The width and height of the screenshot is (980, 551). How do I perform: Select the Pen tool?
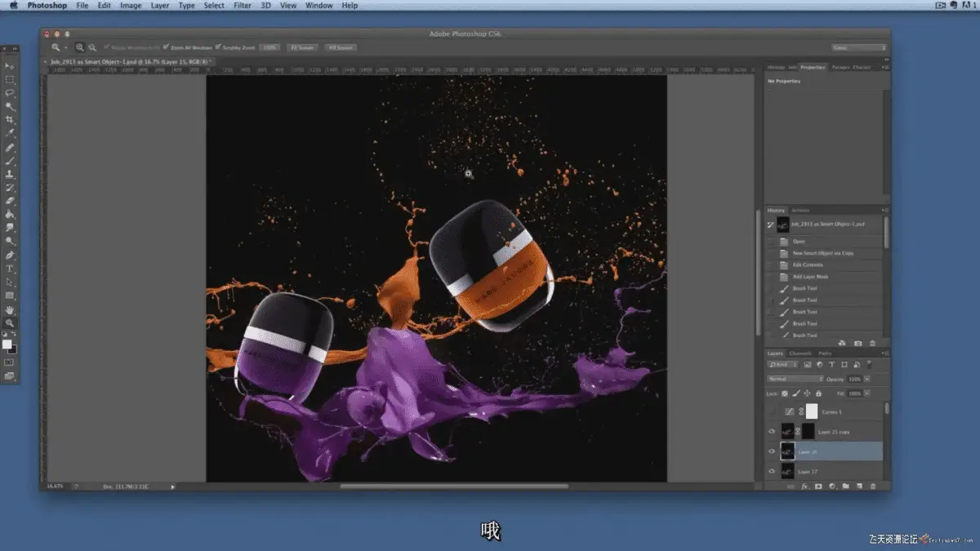coord(10,256)
